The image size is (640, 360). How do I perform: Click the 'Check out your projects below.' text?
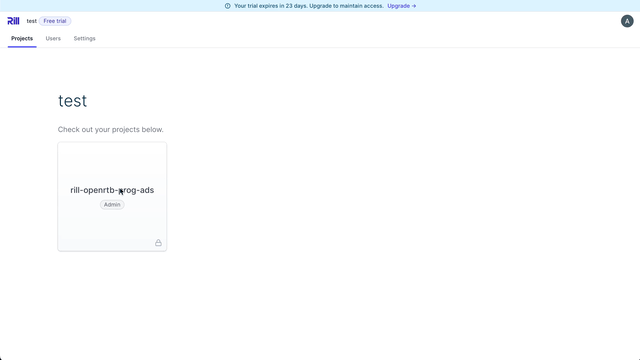111,129
